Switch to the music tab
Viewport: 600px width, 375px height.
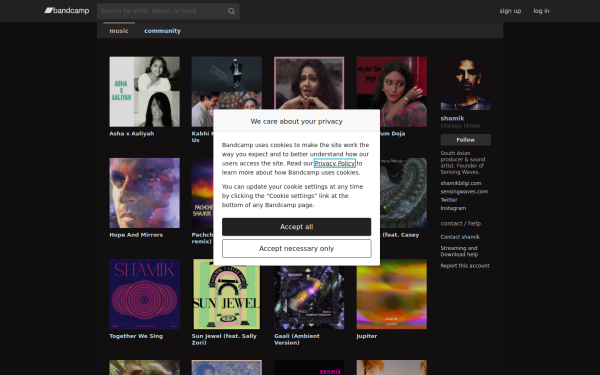(x=119, y=31)
